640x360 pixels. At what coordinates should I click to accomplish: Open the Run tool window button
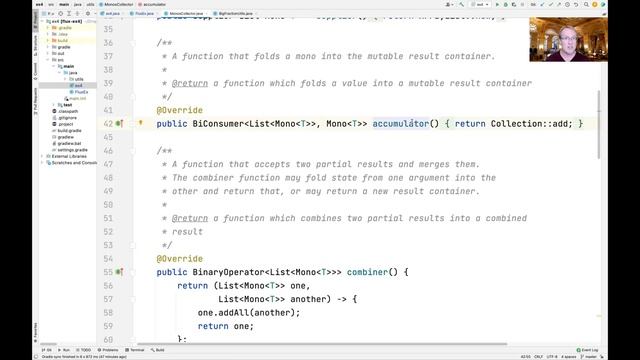coord(64,350)
